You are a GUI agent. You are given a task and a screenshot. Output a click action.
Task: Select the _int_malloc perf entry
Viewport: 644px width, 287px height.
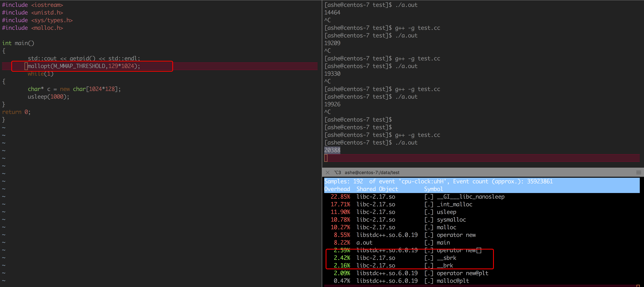(454, 204)
